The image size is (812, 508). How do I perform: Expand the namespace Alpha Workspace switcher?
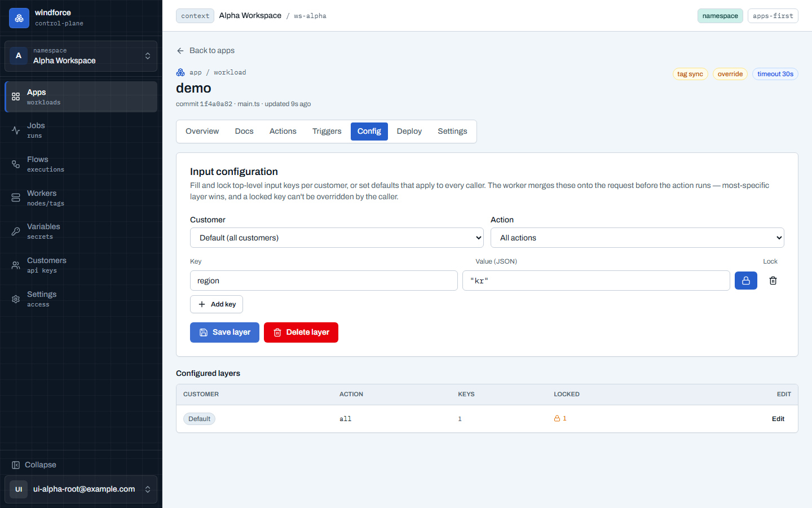(x=81, y=56)
